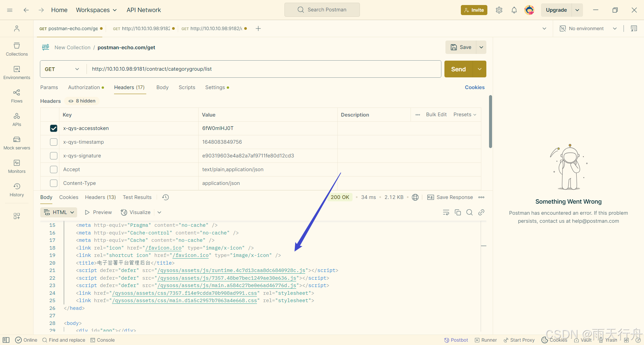Uncheck the x-qys-accesstoken header
Image resolution: width=644 pixels, height=345 pixels.
click(x=54, y=128)
